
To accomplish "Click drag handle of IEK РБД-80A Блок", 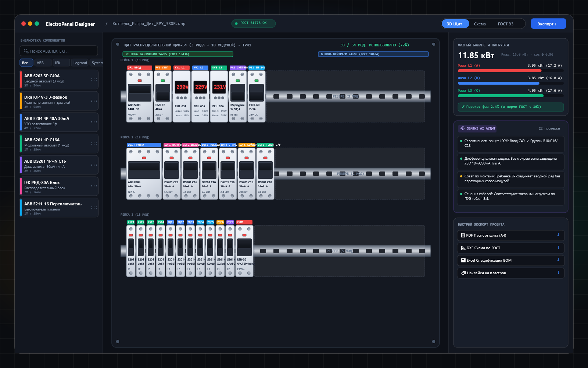I will [x=94, y=186].
